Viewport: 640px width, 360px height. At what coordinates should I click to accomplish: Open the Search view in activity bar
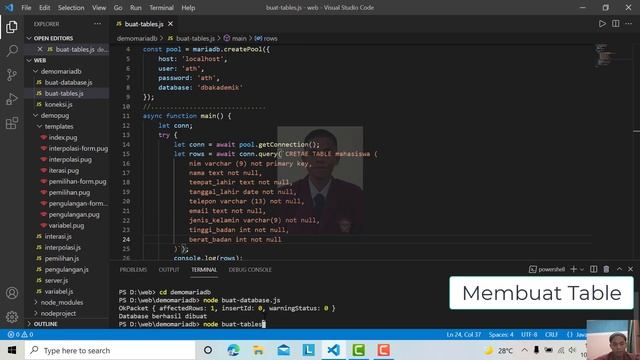point(12,51)
